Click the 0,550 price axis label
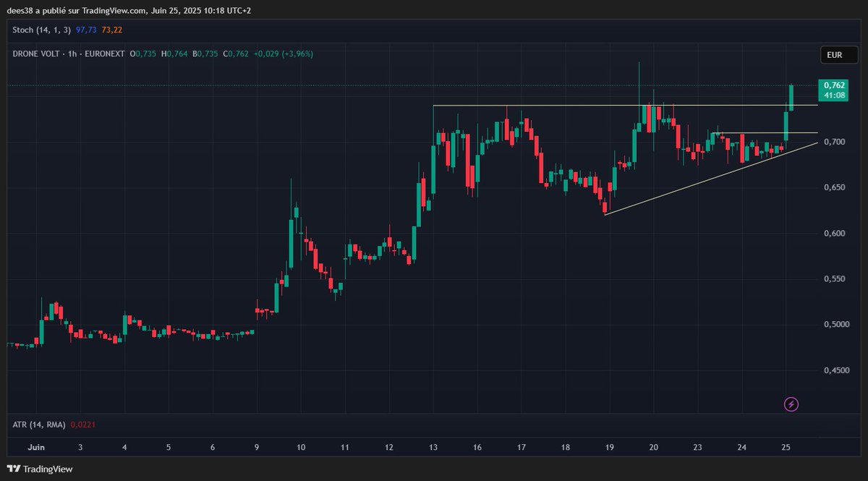The width and height of the screenshot is (868, 481). 834,278
